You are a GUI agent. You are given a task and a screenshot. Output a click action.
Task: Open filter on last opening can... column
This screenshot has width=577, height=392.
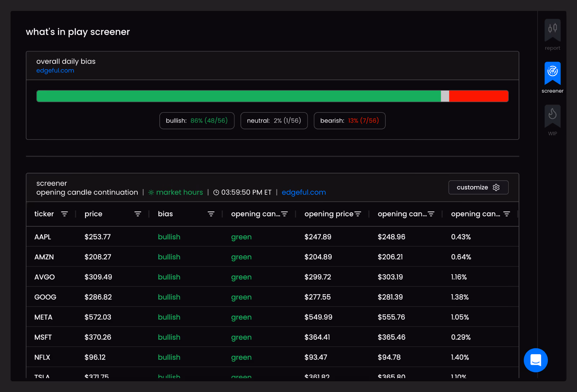coord(507,214)
